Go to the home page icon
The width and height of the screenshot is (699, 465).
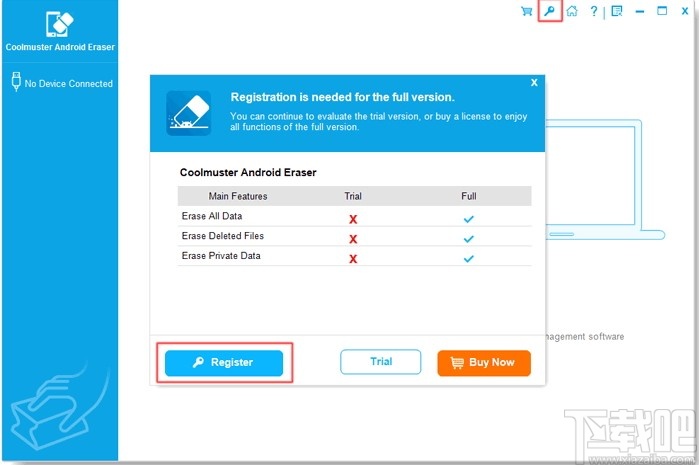(572, 11)
